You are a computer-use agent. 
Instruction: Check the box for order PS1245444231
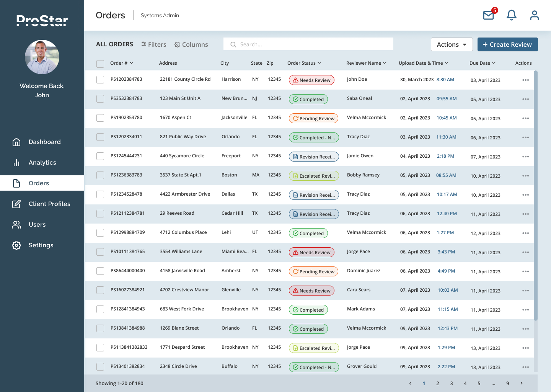[100, 156]
